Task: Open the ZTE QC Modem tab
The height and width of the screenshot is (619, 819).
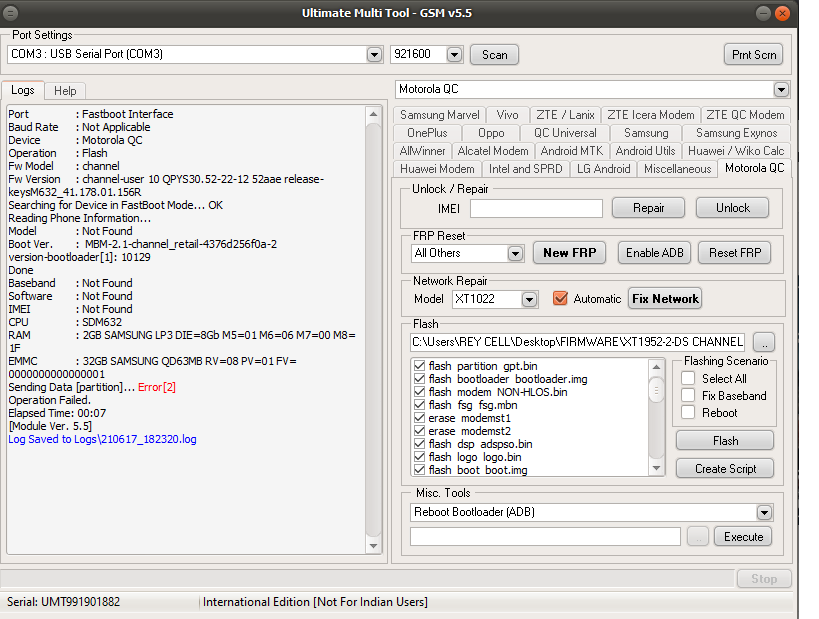Action: coord(745,115)
